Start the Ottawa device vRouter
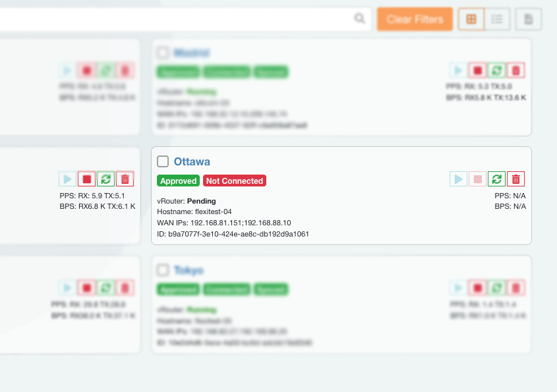Viewport: 557px width, 392px height. coord(458,179)
